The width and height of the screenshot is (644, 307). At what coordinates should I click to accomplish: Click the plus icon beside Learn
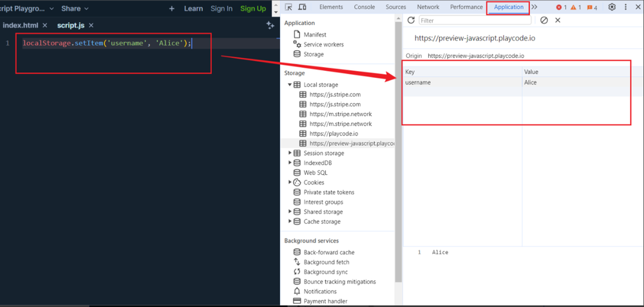tap(172, 8)
